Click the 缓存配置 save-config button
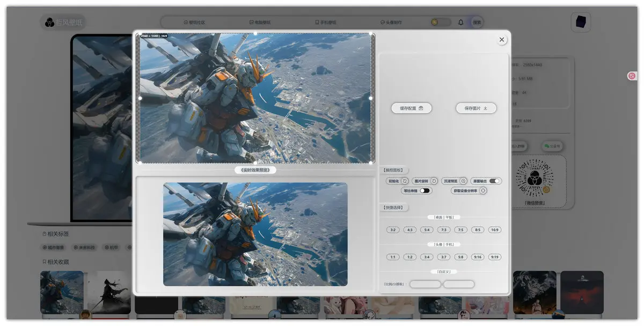Image resolution: width=644 pixels, height=326 pixels. (x=412, y=108)
